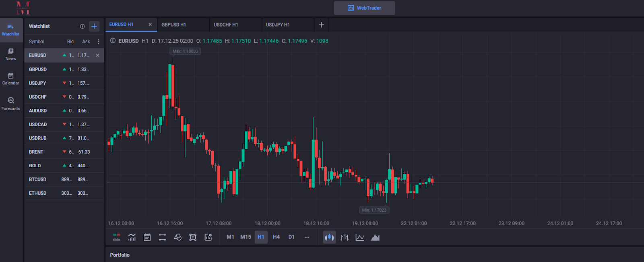
Task: Switch to the USDJPY H1 chart tab
Action: 278,25
